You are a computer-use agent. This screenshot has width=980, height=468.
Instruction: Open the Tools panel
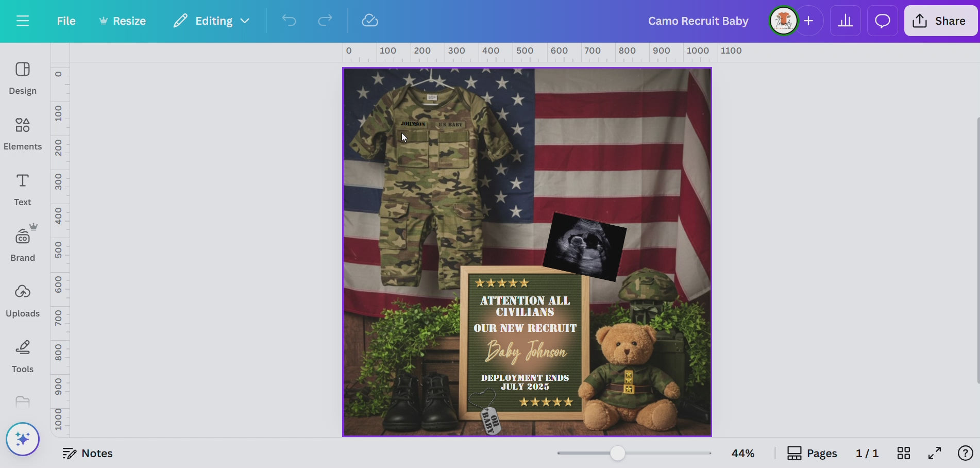click(23, 357)
